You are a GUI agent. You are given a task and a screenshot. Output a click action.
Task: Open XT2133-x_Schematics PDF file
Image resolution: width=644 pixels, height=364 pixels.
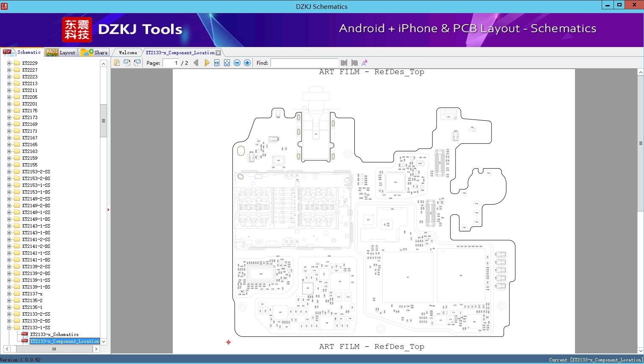tap(54, 334)
